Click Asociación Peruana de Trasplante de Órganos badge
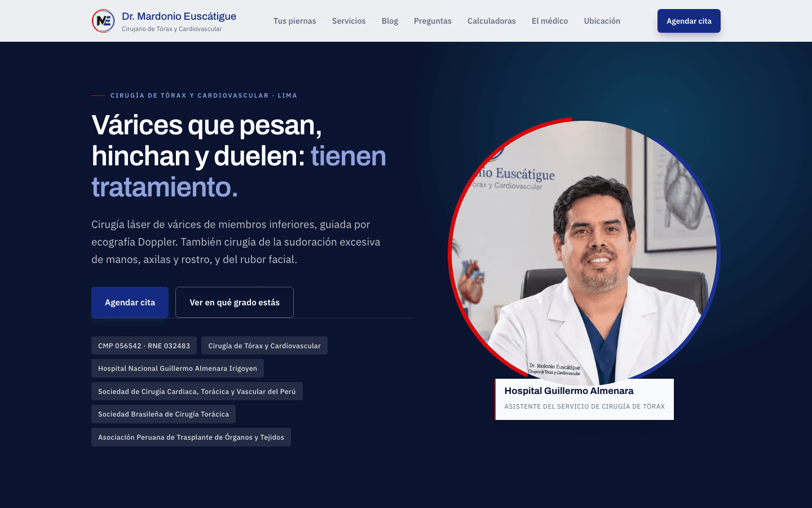 (191, 437)
